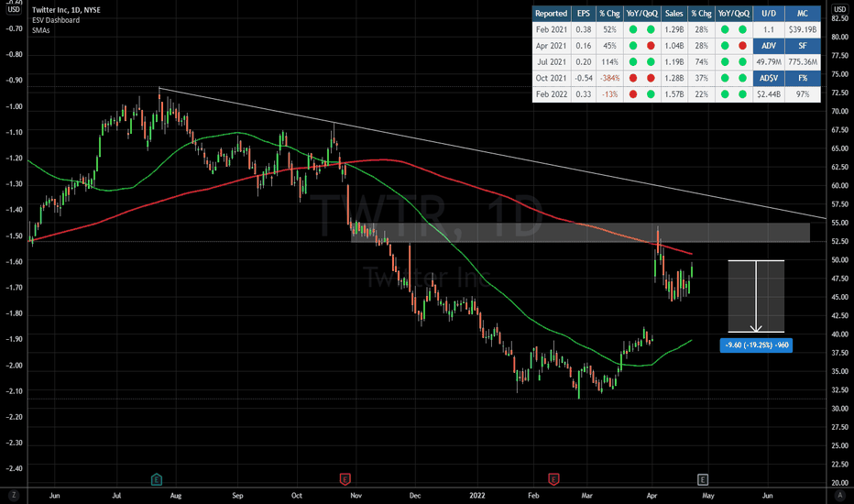Click the red earnings marker in February

[553, 479]
